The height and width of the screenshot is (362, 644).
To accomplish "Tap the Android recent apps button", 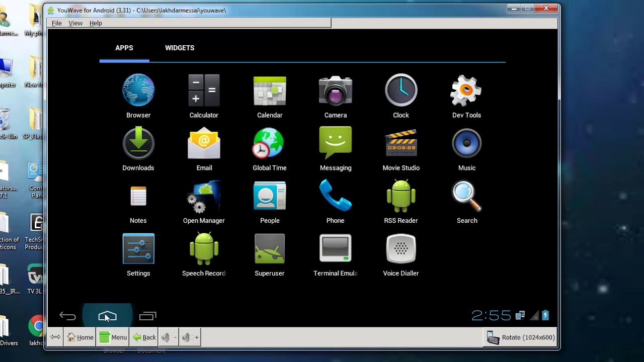I will coord(147,316).
